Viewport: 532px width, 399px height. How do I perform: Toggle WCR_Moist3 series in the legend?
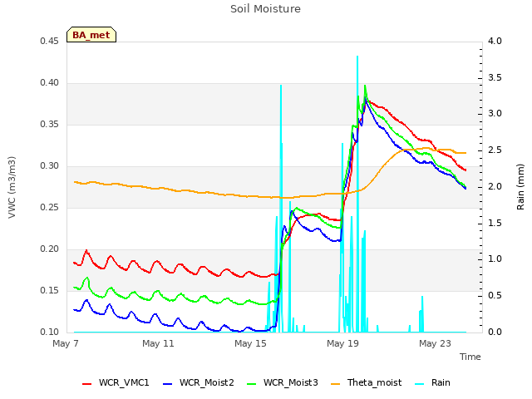coord(283,382)
